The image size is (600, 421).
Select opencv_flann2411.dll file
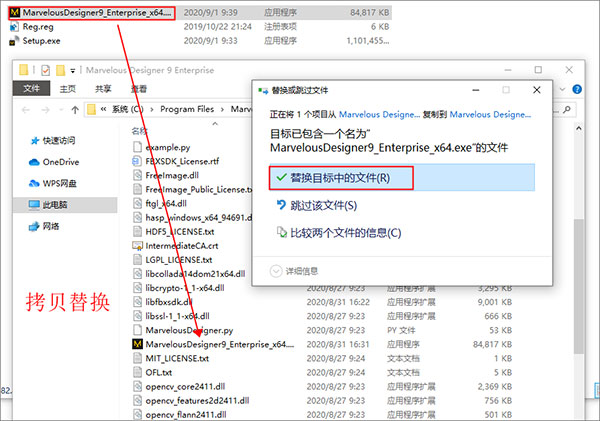click(x=186, y=415)
